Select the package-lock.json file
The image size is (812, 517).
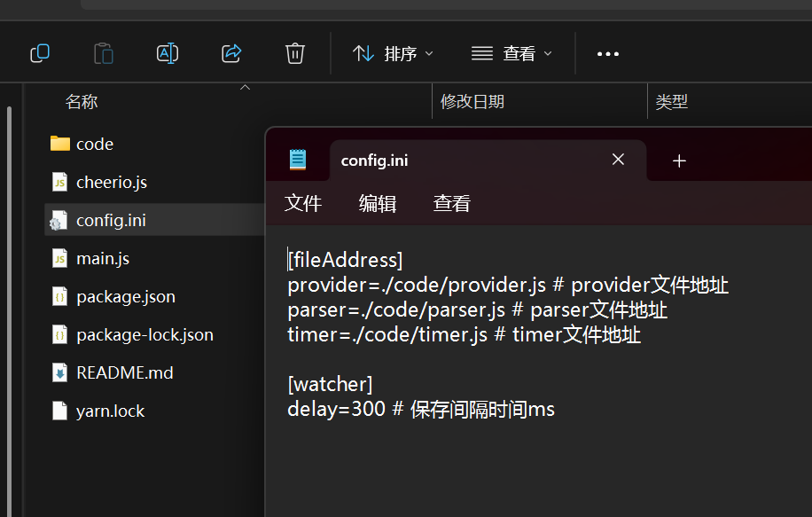(x=144, y=334)
